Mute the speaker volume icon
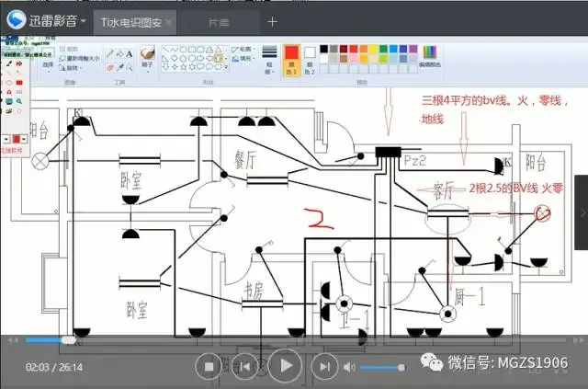Viewport: 588px width, 389px height. click(349, 367)
